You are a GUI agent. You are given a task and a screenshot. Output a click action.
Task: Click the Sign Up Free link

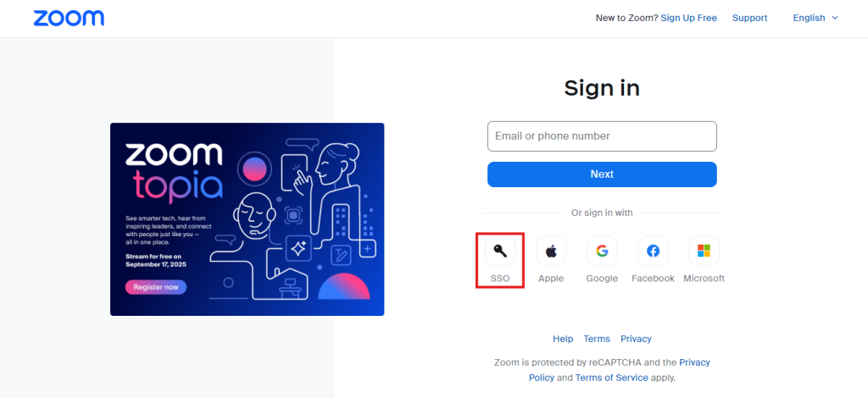coord(688,18)
